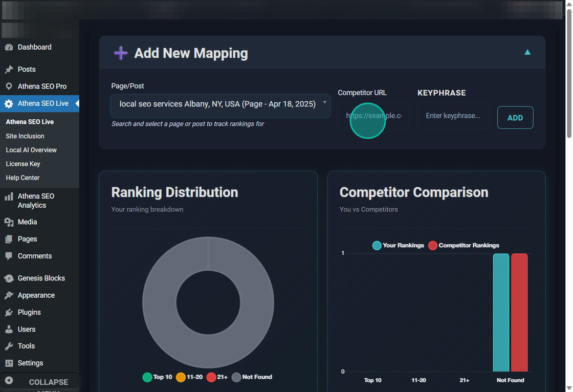Open the Site Inclusion submenu item

(x=25, y=136)
